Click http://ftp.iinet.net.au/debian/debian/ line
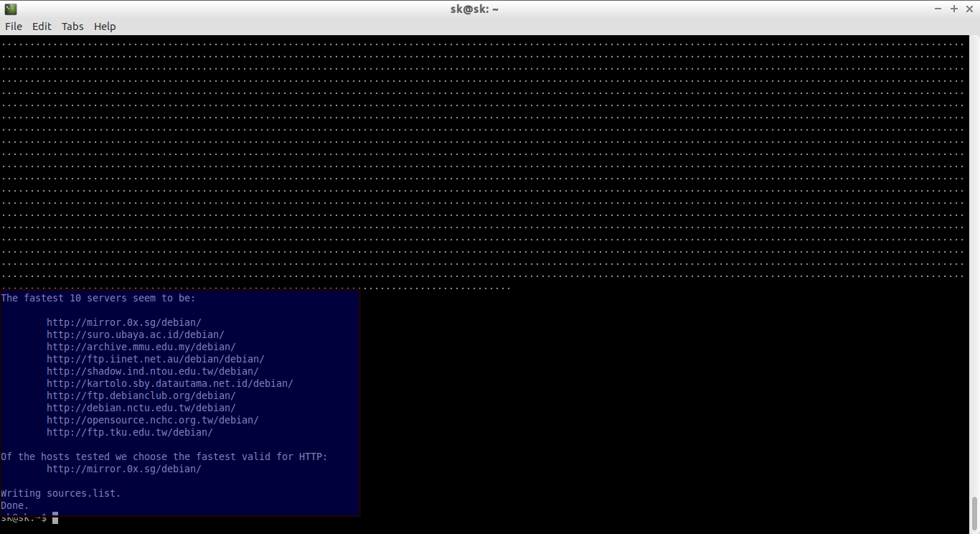 click(156, 360)
